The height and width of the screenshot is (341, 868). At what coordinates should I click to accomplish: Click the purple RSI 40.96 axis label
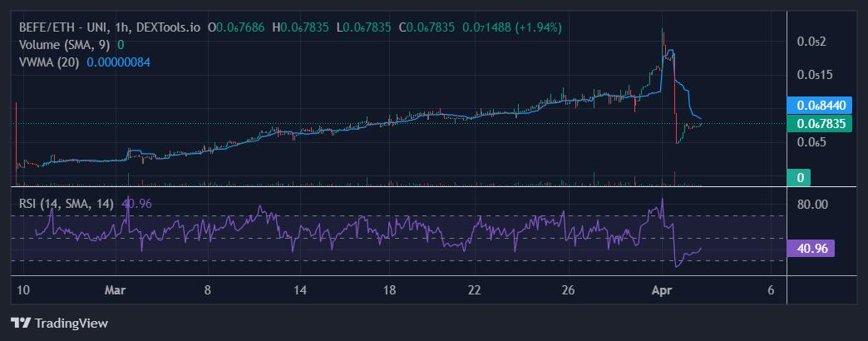809,248
